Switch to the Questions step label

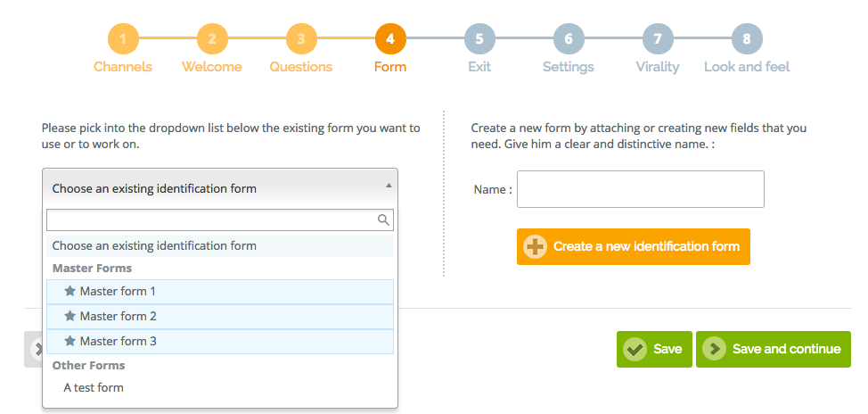[x=301, y=67]
